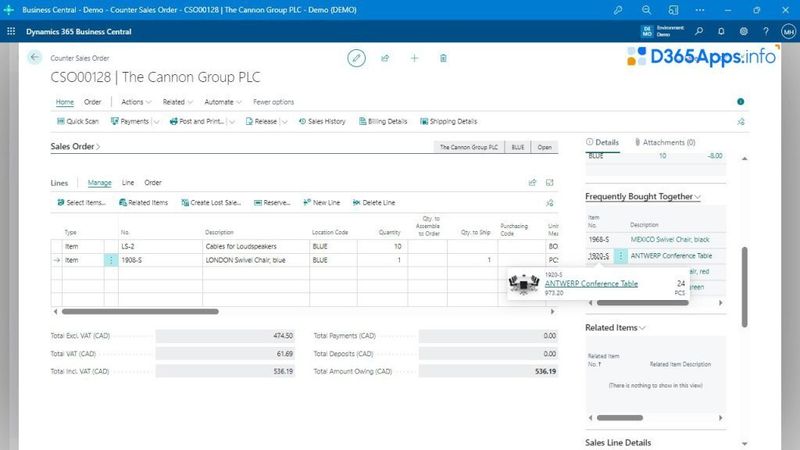This screenshot has height=450, width=800.
Task: Open the ANTWERP Conference Table popup link
Action: coord(591,284)
